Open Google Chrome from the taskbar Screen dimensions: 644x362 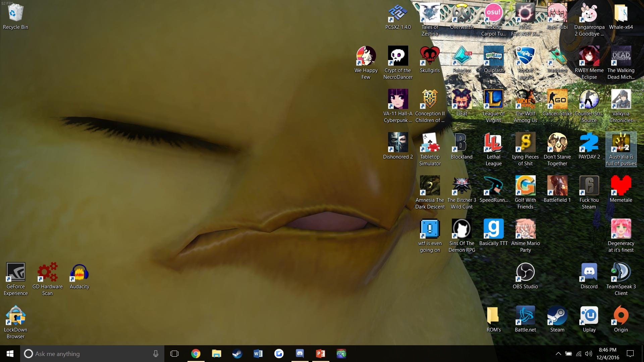[x=196, y=354]
